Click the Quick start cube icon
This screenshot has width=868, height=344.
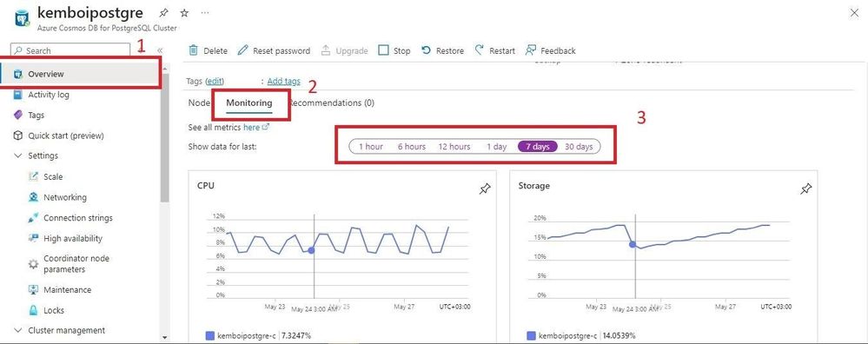[x=17, y=136]
